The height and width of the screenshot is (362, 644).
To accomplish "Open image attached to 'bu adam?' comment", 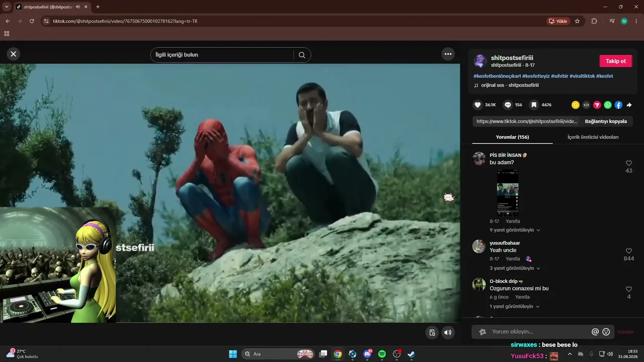I will (x=508, y=193).
